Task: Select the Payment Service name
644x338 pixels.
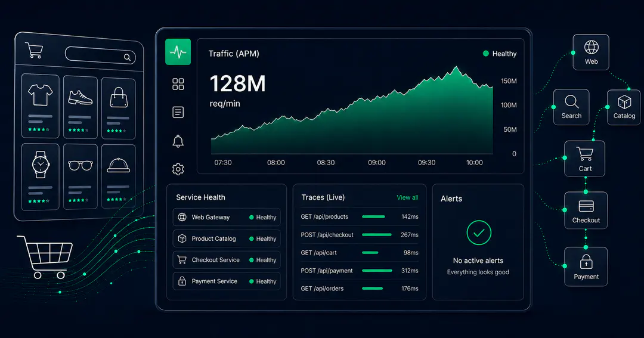Action: coord(215,281)
